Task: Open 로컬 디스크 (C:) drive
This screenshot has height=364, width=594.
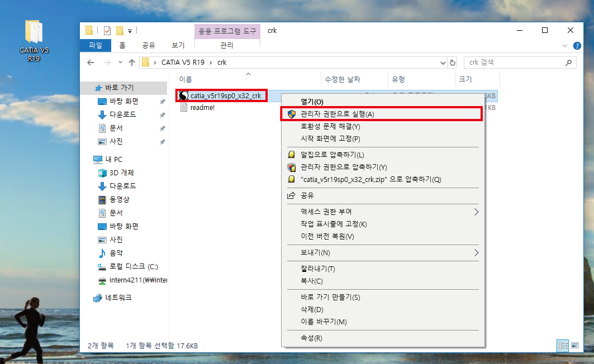Action: (134, 266)
